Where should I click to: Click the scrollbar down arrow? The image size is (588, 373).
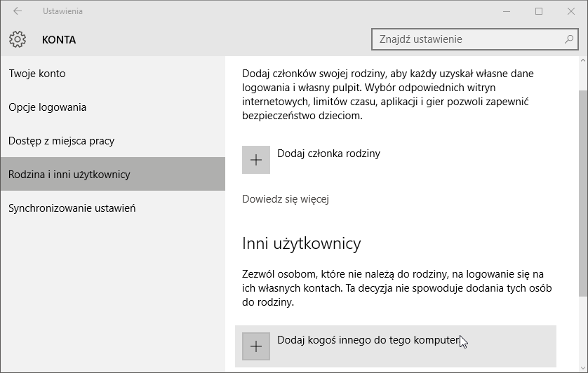coord(583,368)
